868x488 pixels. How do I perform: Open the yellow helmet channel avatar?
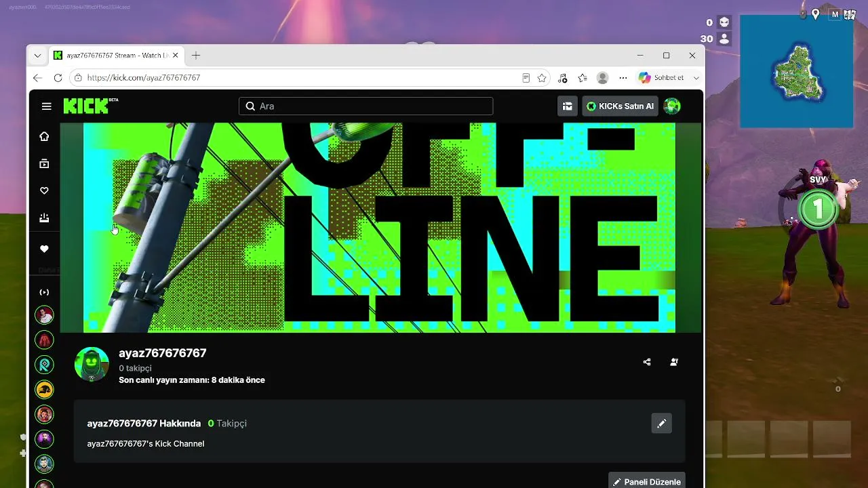[44, 389]
